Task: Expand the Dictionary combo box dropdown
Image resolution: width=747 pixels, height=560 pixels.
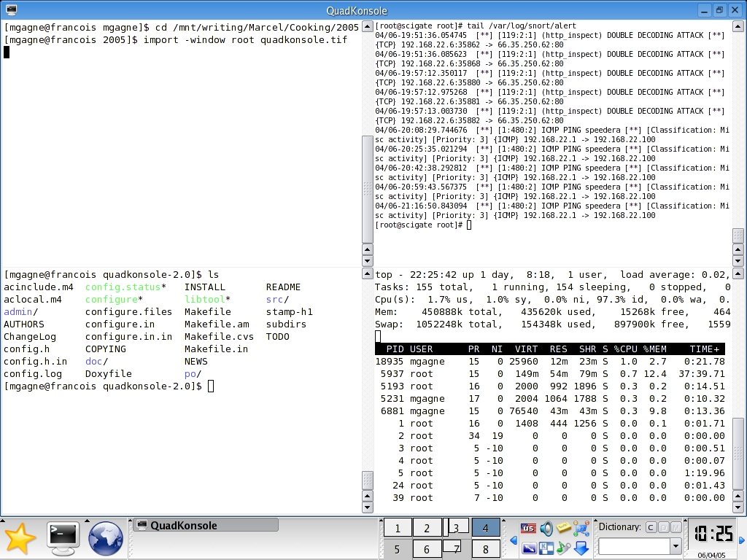Action: click(x=676, y=546)
